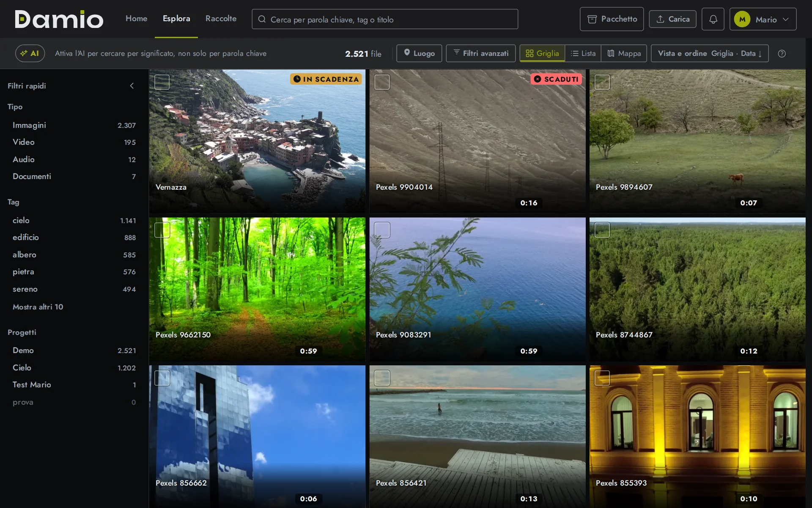
Task: Open the Vista e ordine dropdown
Action: click(x=710, y=54)
